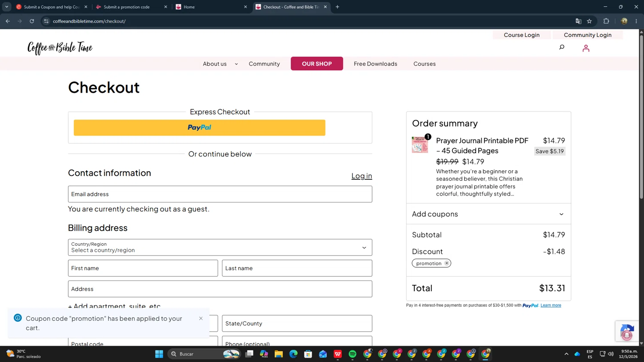This screenshot has width=644, height=362.
Task: Open Microsoft Store from the taskbar
Action: pyautogui.click(x=308, y=354)
